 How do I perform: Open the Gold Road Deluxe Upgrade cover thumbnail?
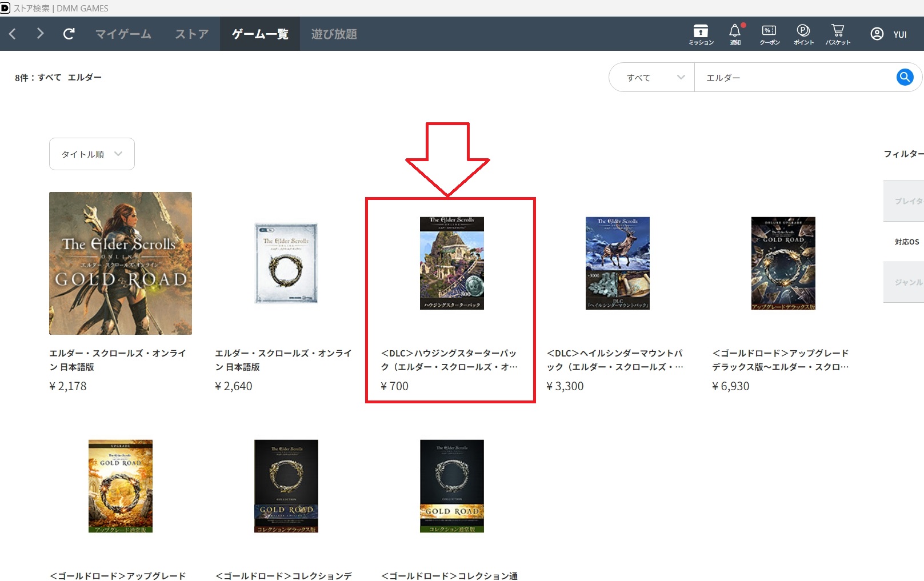[x=783, y=263]
